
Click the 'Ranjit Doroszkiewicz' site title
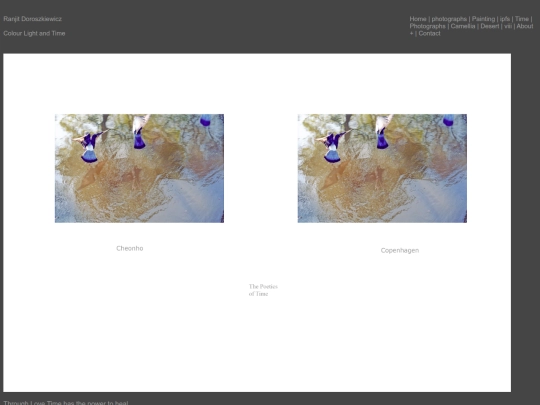[32, 19]
